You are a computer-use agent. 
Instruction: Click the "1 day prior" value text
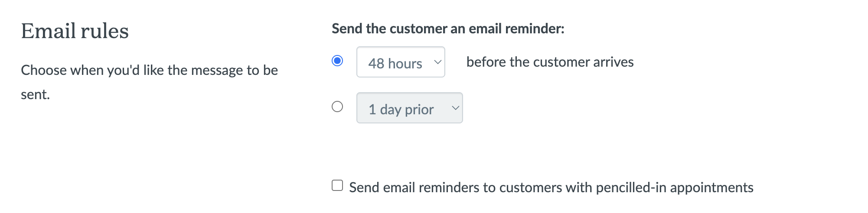pyautogui.click(x=401, y=109)
